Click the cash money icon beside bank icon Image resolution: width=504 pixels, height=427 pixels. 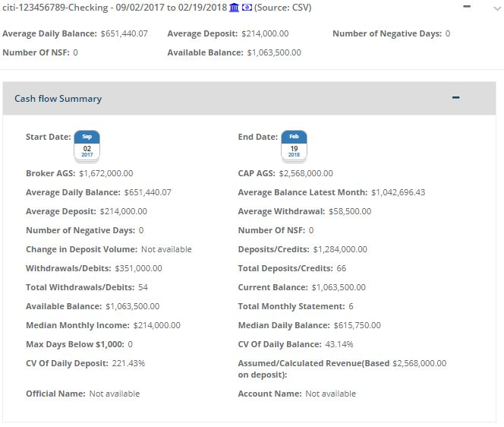(247, 8)
